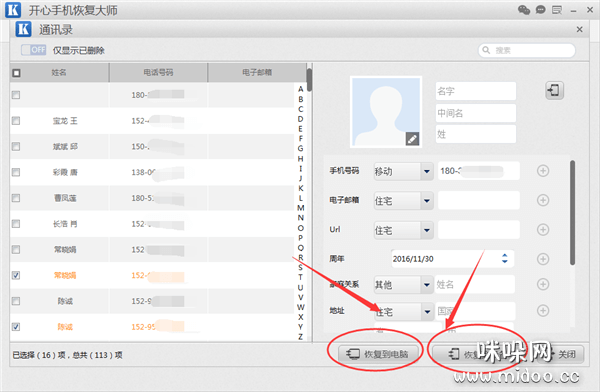Click the 中间名 input field
The height and width of the screenshot is (392, 600).
click(x=476, y=113)
